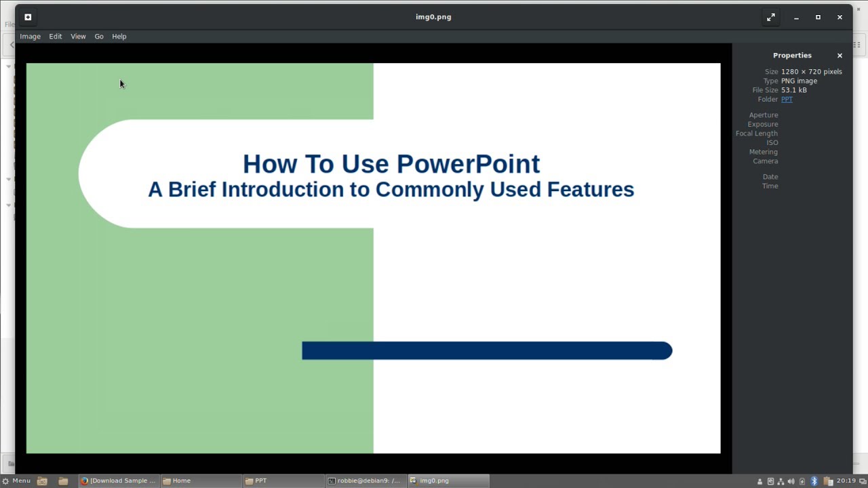
Task: Click the plus icon in the title bar's left corner
Action: [x=28, y=17]
